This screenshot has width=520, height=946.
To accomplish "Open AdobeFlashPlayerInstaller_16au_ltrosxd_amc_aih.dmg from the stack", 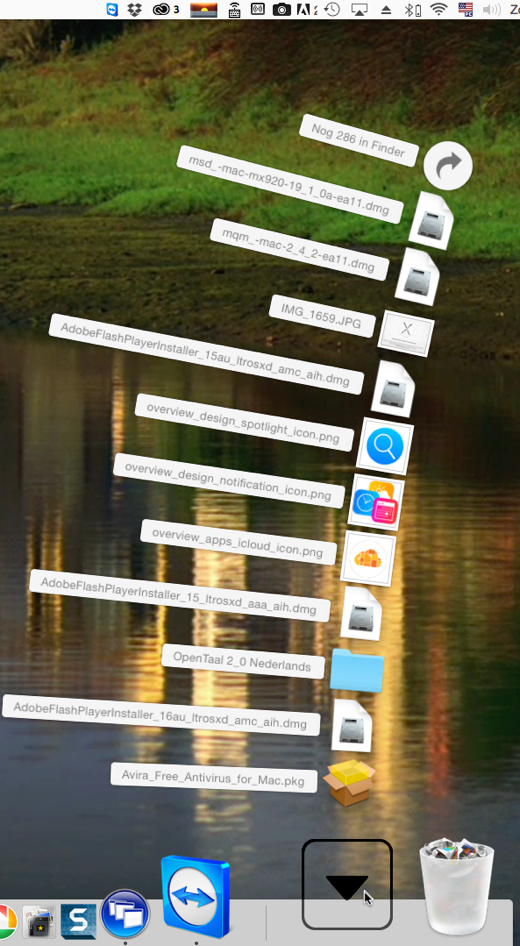I will tap(352, 726).
